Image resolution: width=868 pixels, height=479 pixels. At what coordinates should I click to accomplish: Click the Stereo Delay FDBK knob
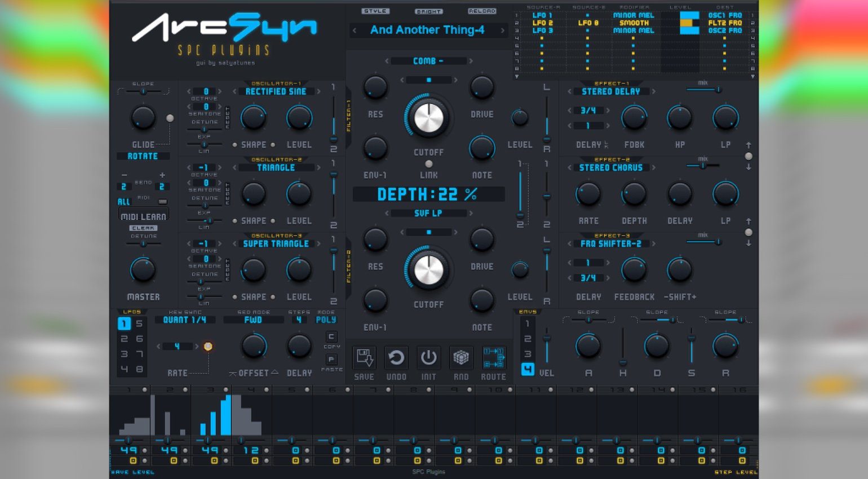[634, 118]
